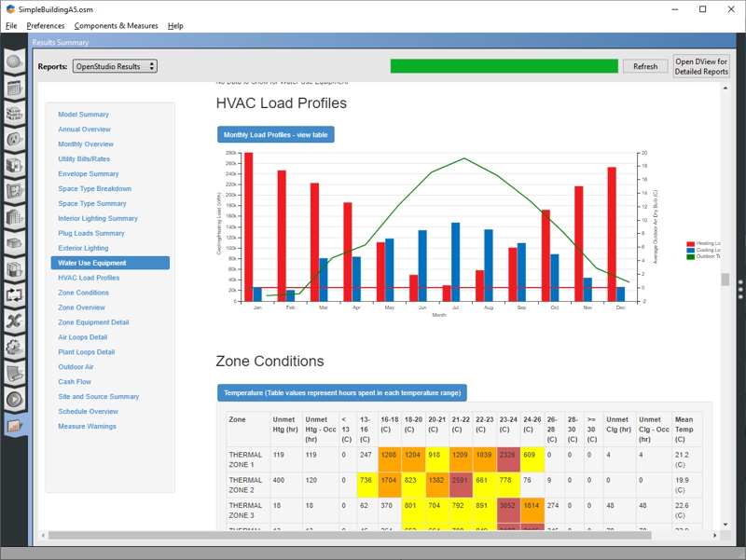Open the Output Variables icon
The image size is (746, 560).
(x=15, y=321)
